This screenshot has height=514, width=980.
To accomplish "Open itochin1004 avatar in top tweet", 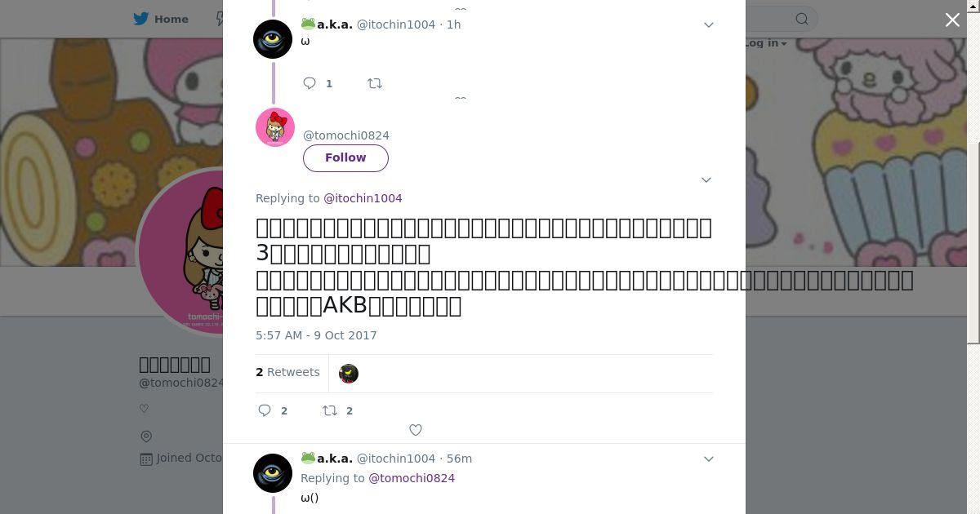I will point(273,39).
